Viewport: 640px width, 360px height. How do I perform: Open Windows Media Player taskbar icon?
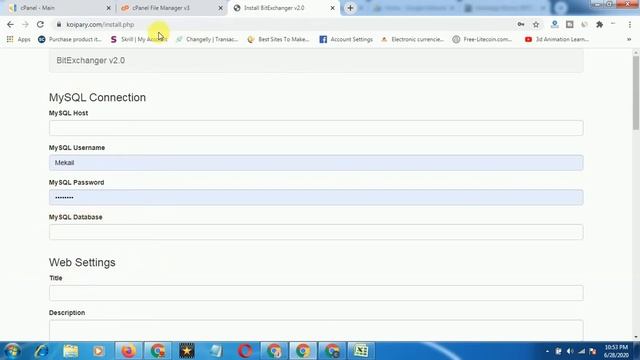pyautogui.click(x=98, y=351)
